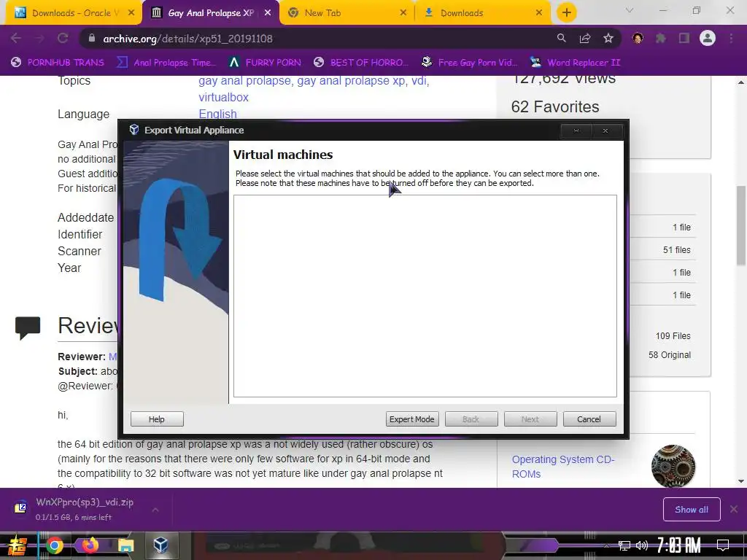The height and width of the screenshot is (560, 747).
Task: Click the gears collection thumbnail
Action: (x=673, y=466)
